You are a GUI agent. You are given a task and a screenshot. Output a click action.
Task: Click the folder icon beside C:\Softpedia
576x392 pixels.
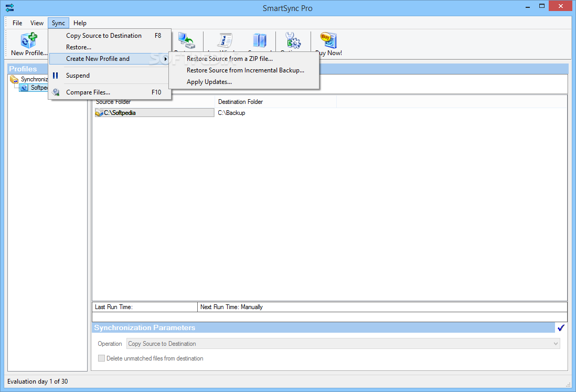pyautogui.click(x=99, y=113)
